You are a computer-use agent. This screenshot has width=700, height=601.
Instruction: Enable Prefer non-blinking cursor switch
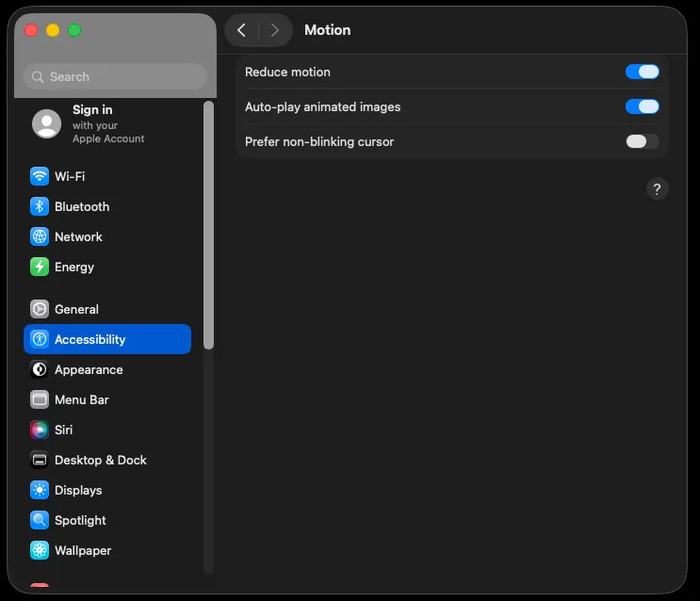coord(642,141)
